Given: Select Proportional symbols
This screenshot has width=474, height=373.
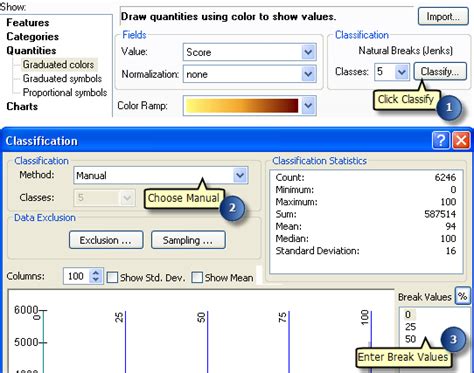Looking at the screenshot, I should 65,92.
